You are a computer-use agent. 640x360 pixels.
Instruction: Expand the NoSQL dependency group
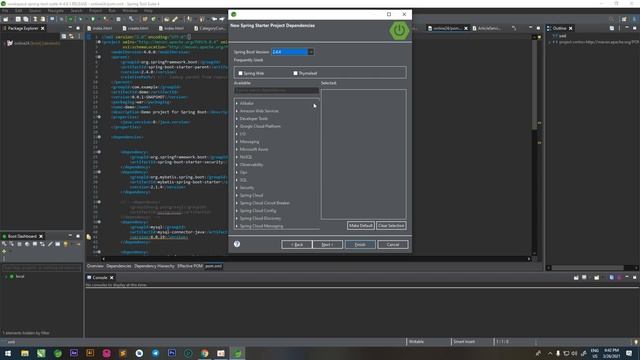click(x=237, y=157)
